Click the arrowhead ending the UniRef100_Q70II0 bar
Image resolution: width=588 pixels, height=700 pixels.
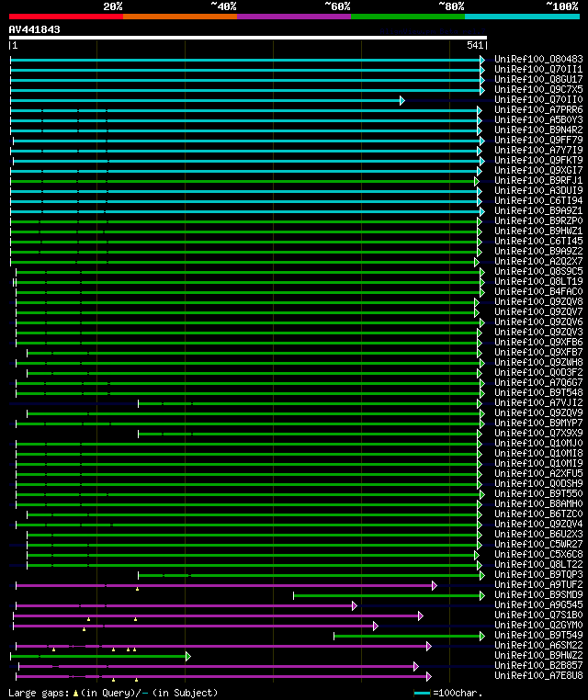tap(402, 100)
